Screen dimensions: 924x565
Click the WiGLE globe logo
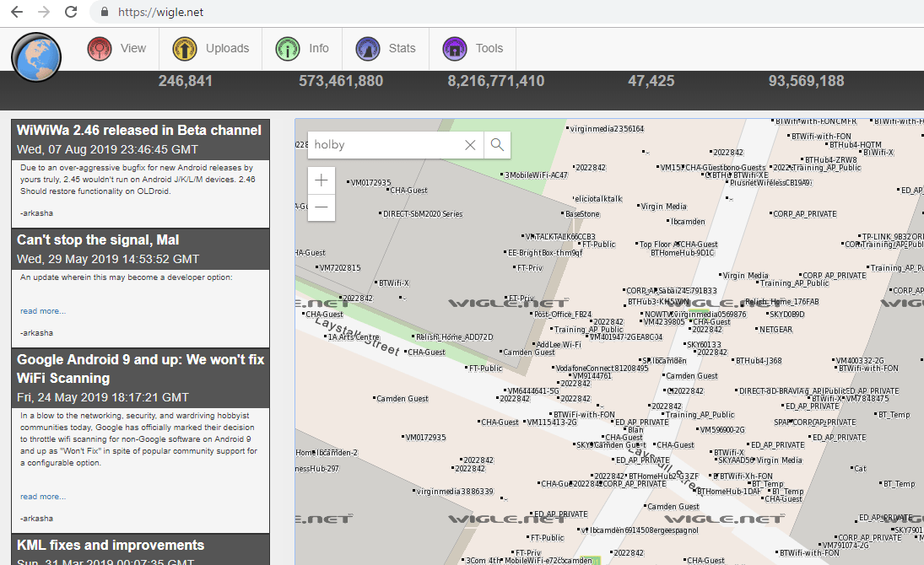pyautogui.click(x=36, y=57)
